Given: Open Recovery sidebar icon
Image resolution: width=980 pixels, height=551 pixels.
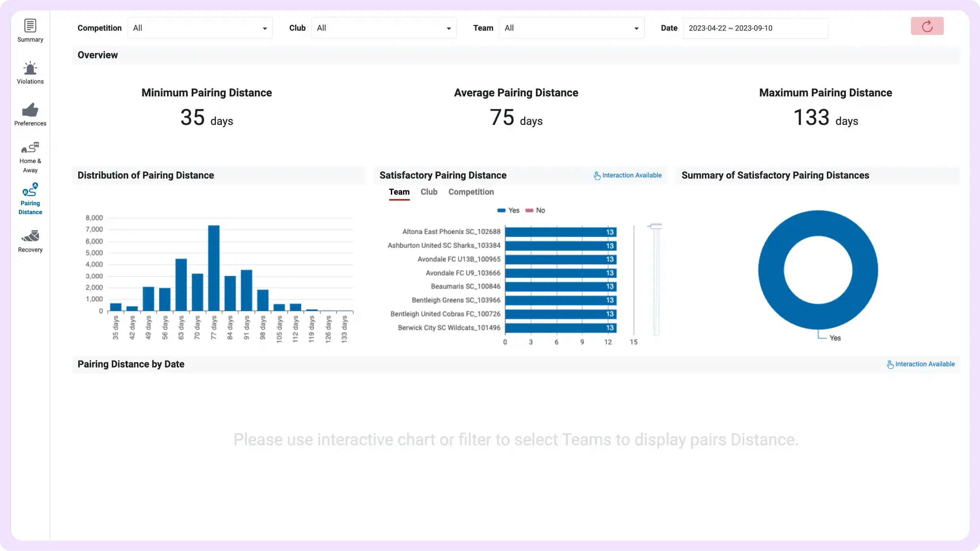Looking at the screenshot, I should coord(30,236).
